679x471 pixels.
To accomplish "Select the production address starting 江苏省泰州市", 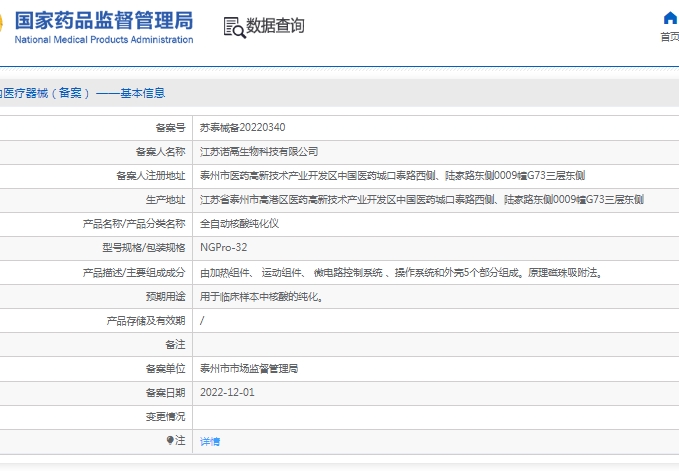I will [422, 200].
